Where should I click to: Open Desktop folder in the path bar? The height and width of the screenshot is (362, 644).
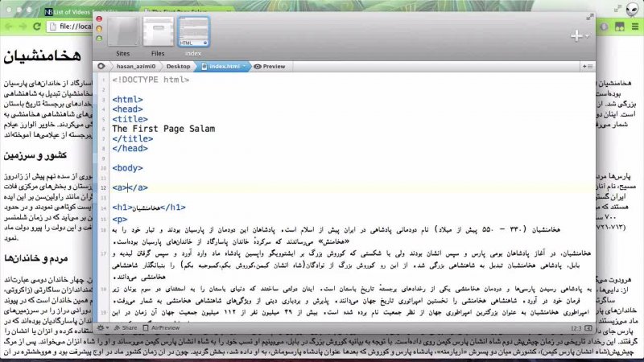pyautogui.click(x=178, y=66)
